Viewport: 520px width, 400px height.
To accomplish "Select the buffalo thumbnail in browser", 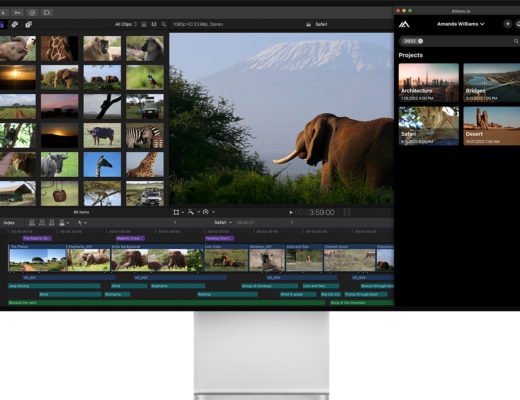I will tap(102, 135).
